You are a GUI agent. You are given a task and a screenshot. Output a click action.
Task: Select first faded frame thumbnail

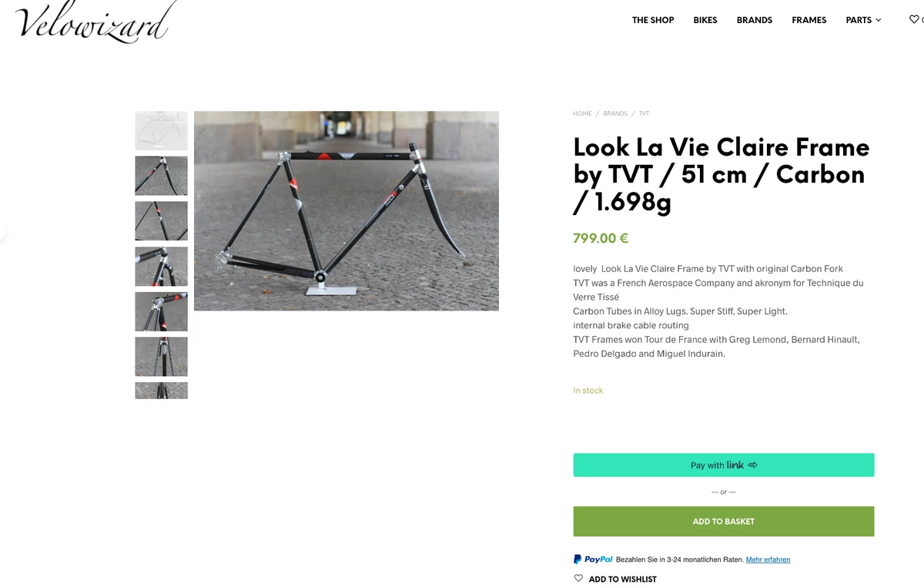pos(162,130)
